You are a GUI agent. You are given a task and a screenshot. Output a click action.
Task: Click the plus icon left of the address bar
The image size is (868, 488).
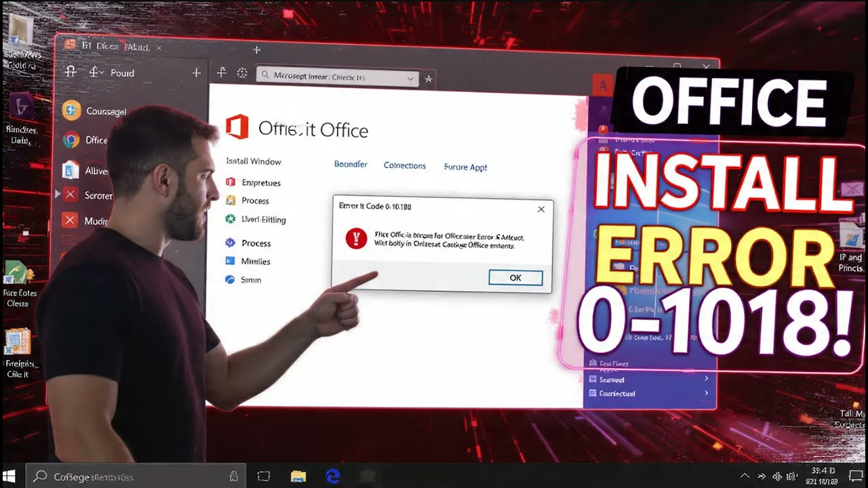click(221, 73)
